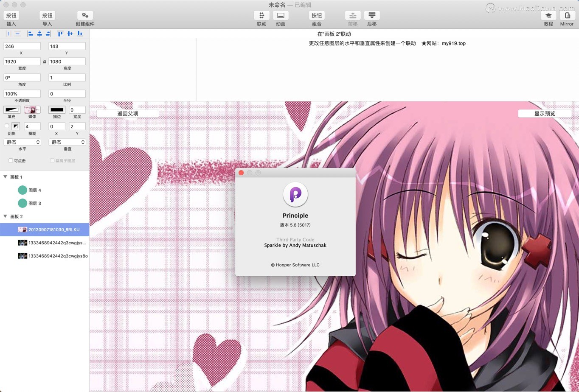
Task: Collapse the 画板 2 disclosure triangle
Action: 5,216
